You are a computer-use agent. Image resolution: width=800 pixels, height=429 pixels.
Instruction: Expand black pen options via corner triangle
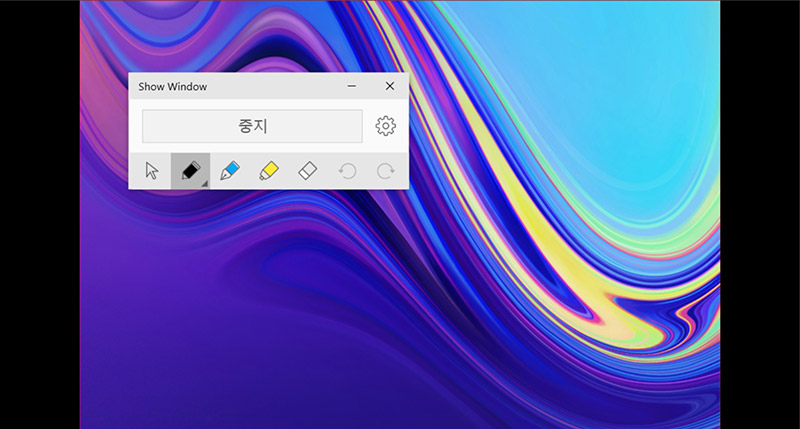(204, 183)
